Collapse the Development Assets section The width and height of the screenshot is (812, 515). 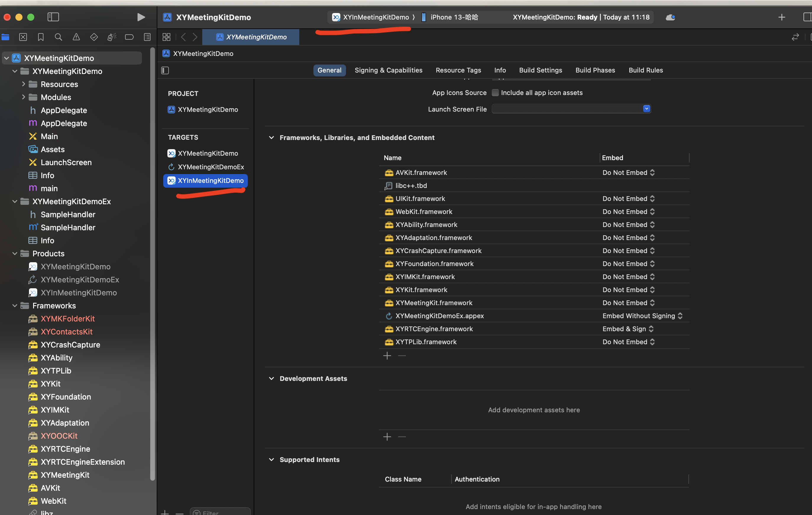271,378
